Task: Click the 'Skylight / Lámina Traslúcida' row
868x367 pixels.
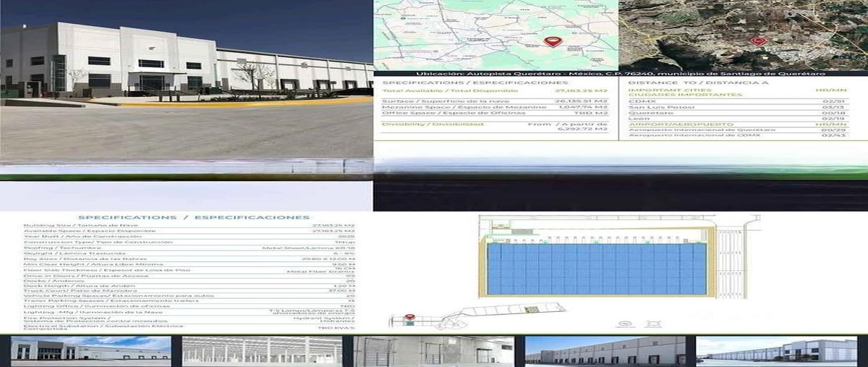Action: [190, 253]
